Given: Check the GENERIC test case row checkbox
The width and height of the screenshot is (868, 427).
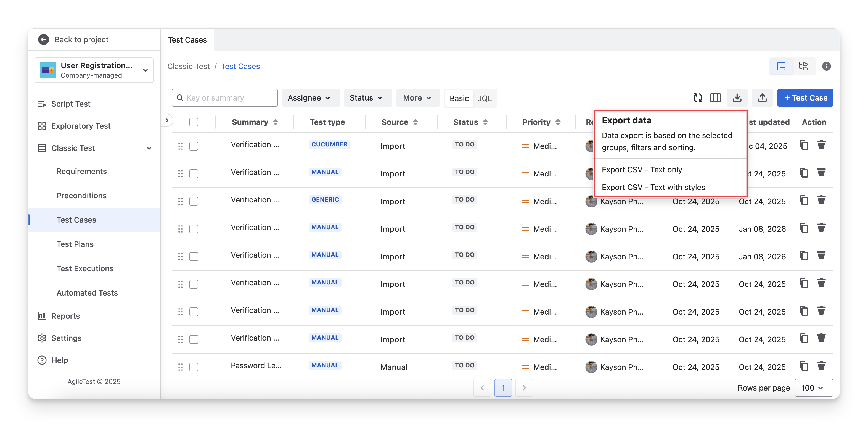Looking at the screenshot, I should point(194,201).
